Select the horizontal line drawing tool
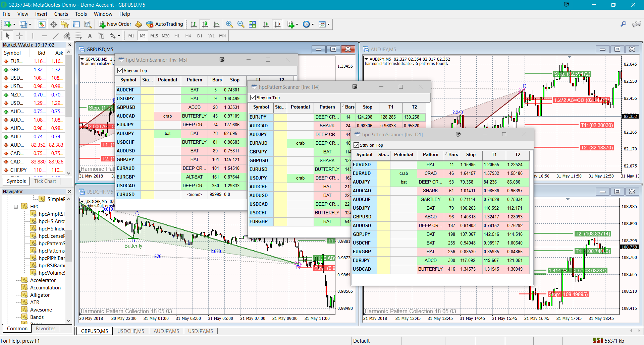 pyautogui.click(x=44, y=36)
